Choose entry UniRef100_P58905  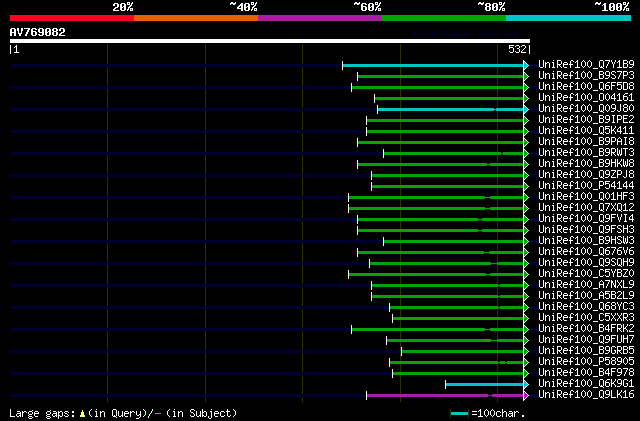(x=586, y=362)
